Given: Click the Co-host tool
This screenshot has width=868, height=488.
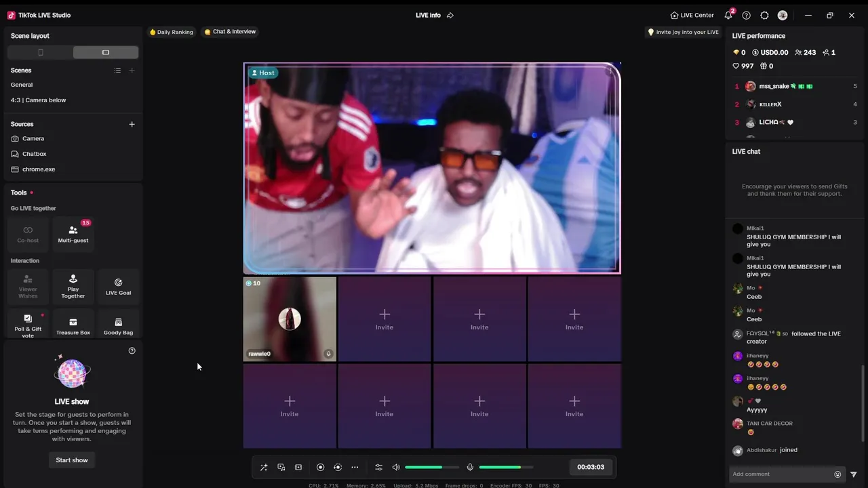Looking at the screenshot, I should (28, 235).
